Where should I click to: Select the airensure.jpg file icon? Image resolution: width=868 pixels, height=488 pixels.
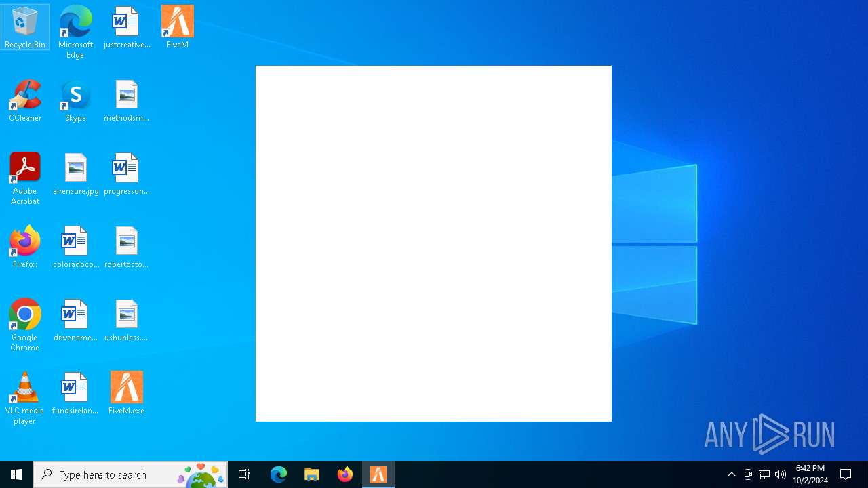pyautogui.click(x=75, y=174)
